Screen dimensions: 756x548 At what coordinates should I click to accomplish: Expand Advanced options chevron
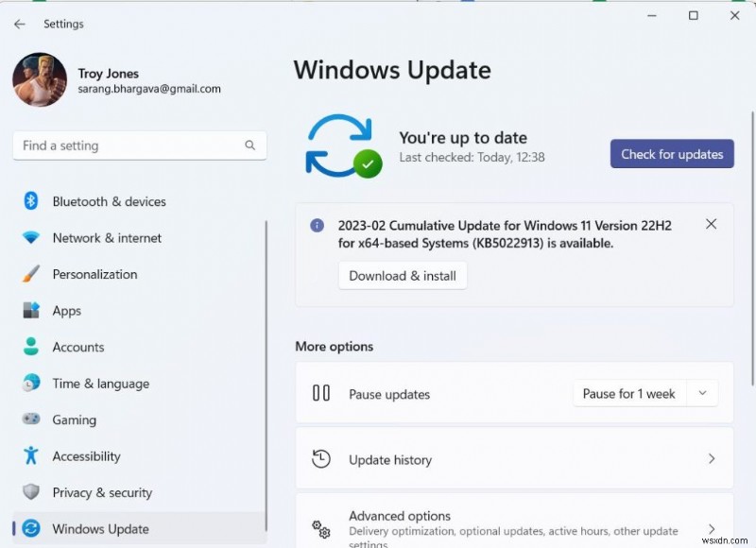pyautogui.click(x=712, y=529)
